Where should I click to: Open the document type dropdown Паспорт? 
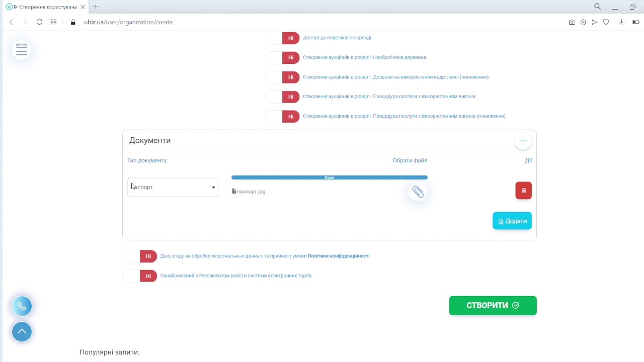(173, 187)
